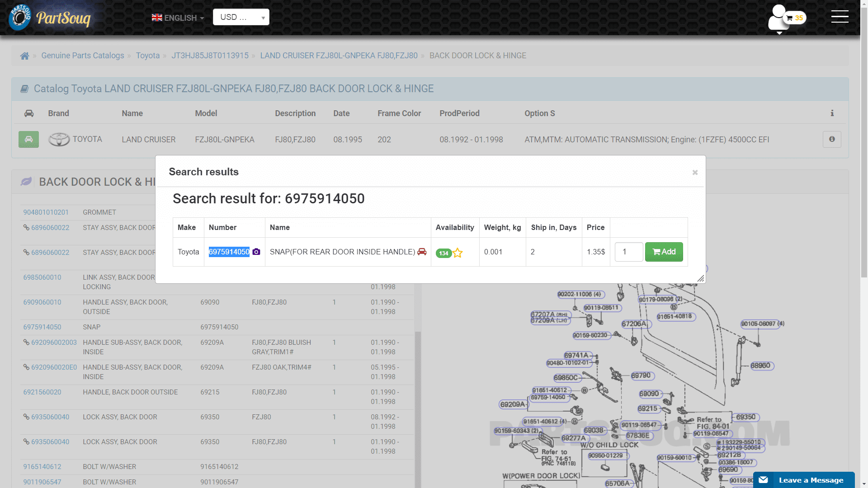Open part 6985060010 link

[42, 277]
